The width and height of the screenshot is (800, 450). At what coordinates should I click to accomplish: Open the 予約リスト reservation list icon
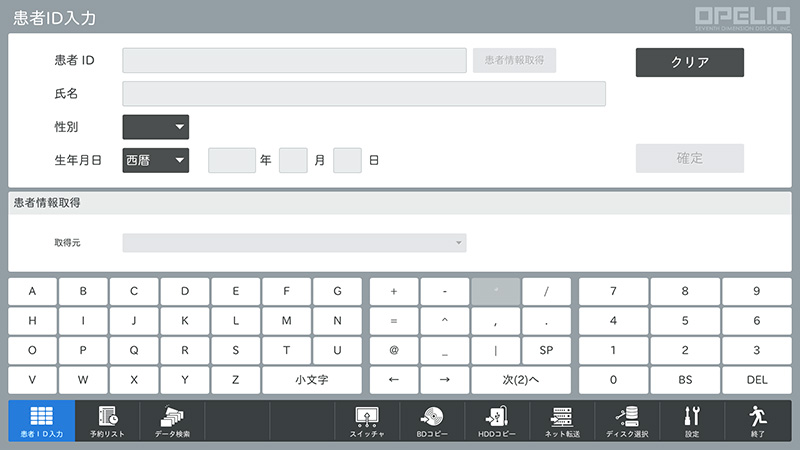click(107, 421)
